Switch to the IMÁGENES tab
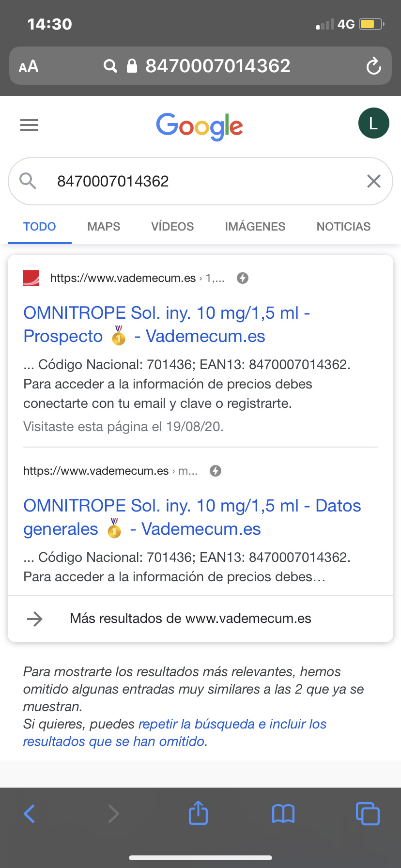401x868 pixels. (x=255, y=227)
